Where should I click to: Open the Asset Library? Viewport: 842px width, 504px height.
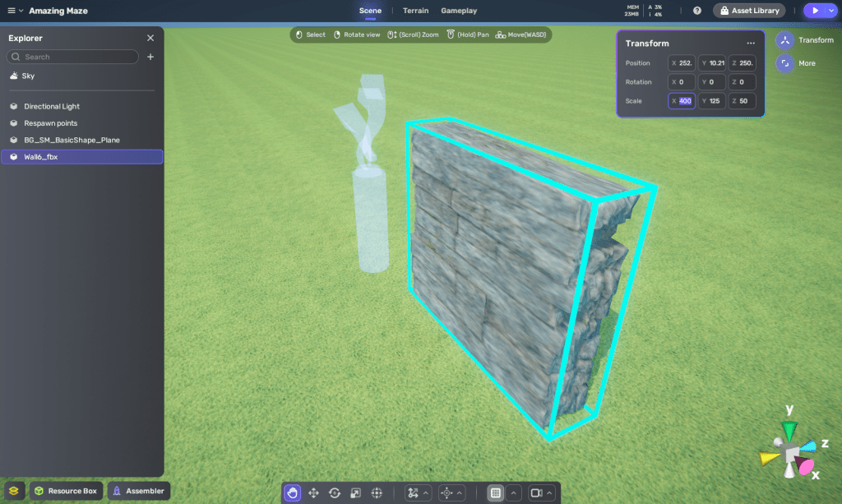[x=749, y=11]
